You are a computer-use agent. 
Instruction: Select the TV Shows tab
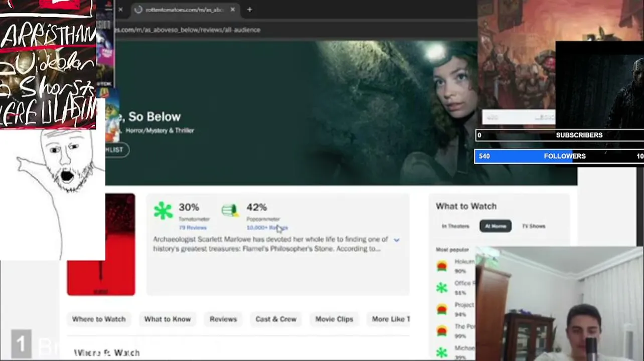[x=534, y=226]
